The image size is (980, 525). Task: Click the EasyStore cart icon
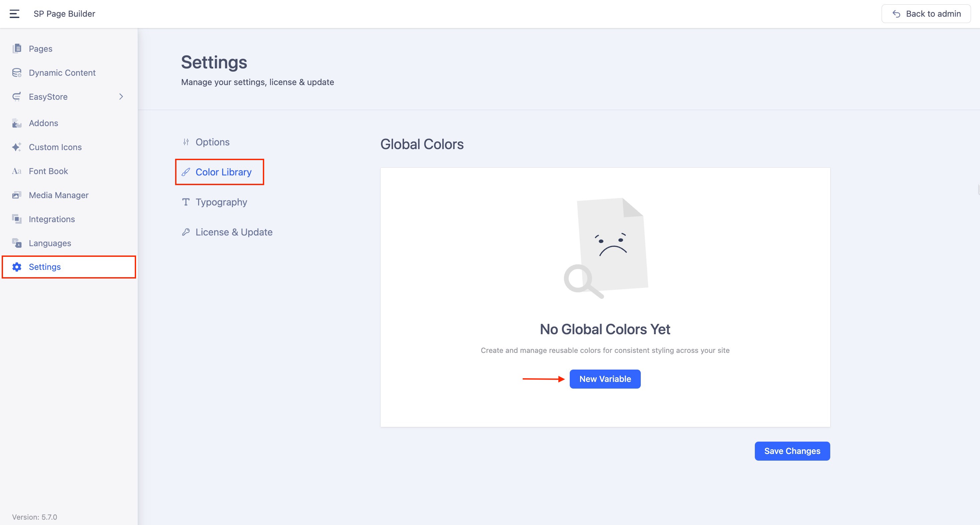pos(17,97)
